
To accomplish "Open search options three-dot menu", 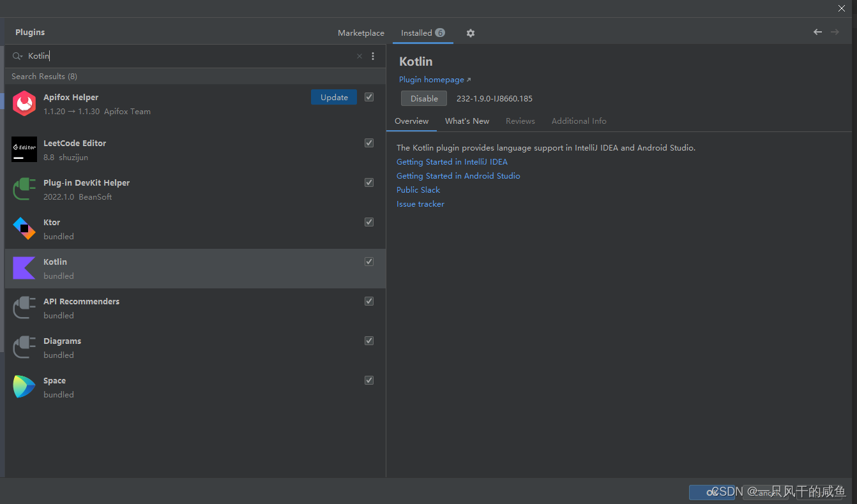I will tap(373, 56).
